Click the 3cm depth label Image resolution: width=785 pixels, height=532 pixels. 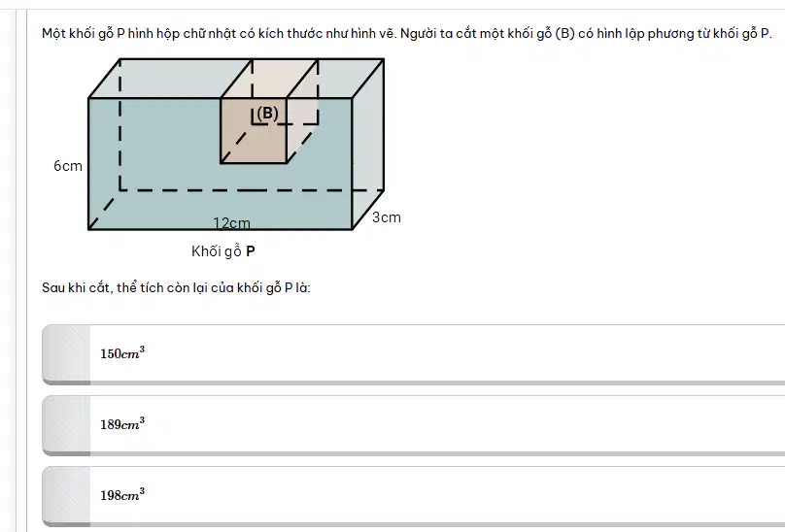tap(387, 217)
